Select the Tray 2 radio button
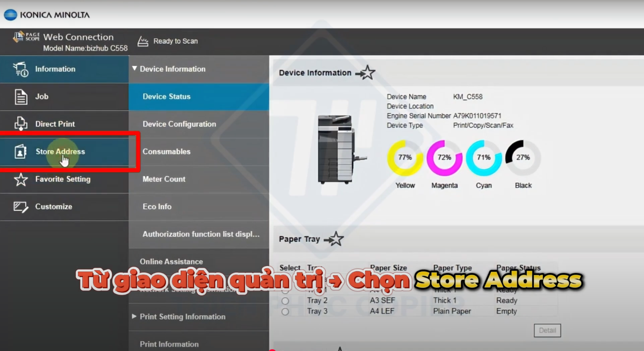Image resolution: width=644 pixels, height=351 pixels. pos(285,301)
